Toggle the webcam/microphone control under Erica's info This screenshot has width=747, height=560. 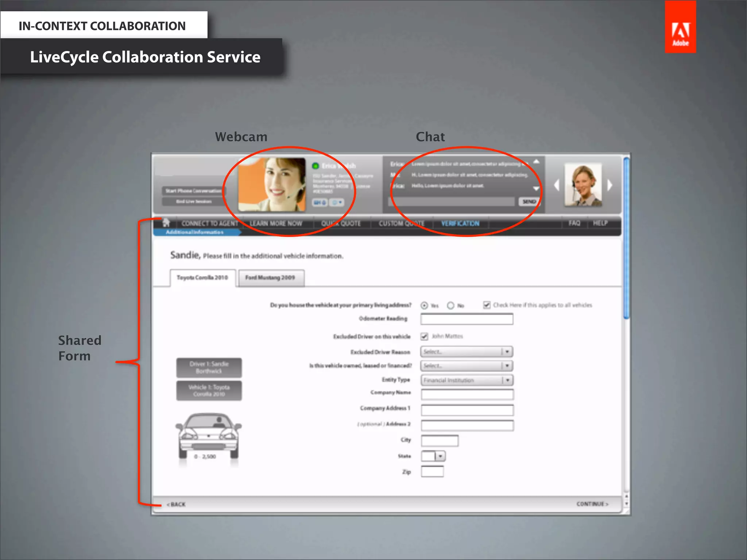320,202
